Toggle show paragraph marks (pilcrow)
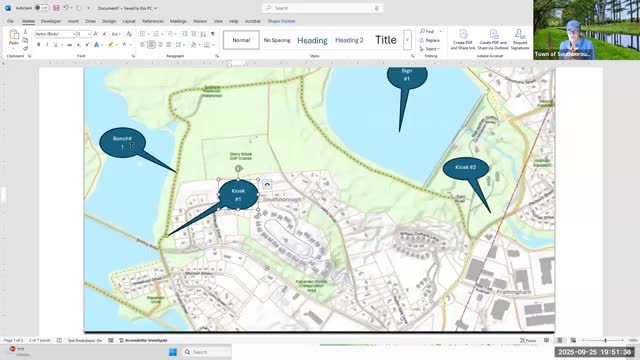This screenshot has height=360, width=640. click(x=213, y=34)
